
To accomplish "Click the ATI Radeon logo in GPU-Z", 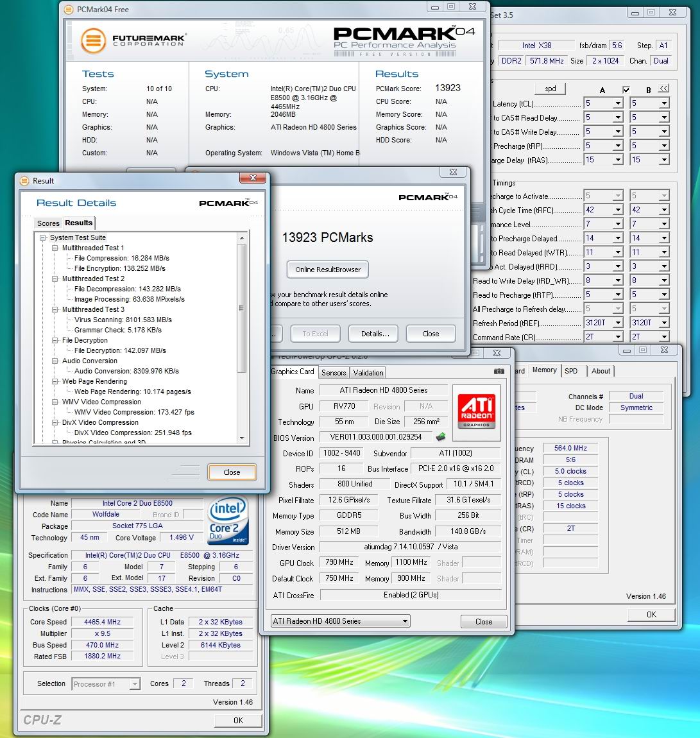I will [477, 412].
